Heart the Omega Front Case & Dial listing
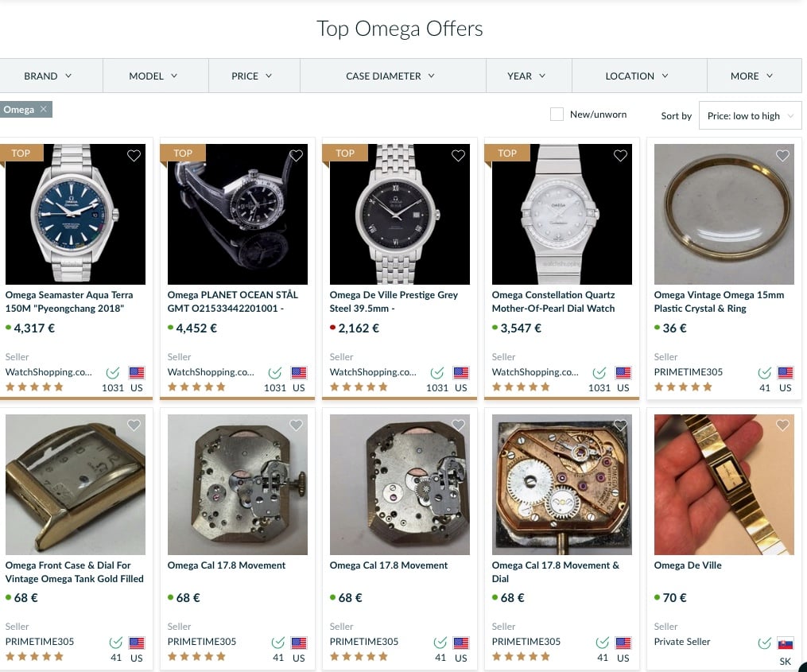 point(134,425)
